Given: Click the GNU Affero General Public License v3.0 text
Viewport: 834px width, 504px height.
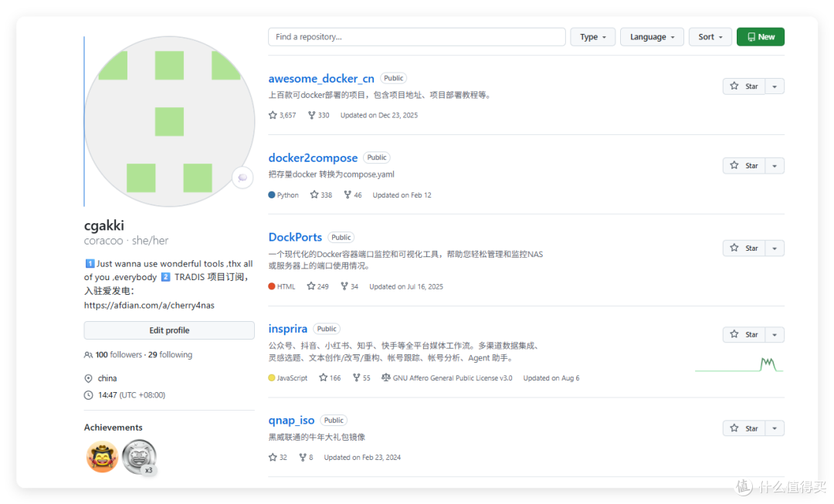Looking at the screenshot, I should pyautogui.click(x=453, y=378).
